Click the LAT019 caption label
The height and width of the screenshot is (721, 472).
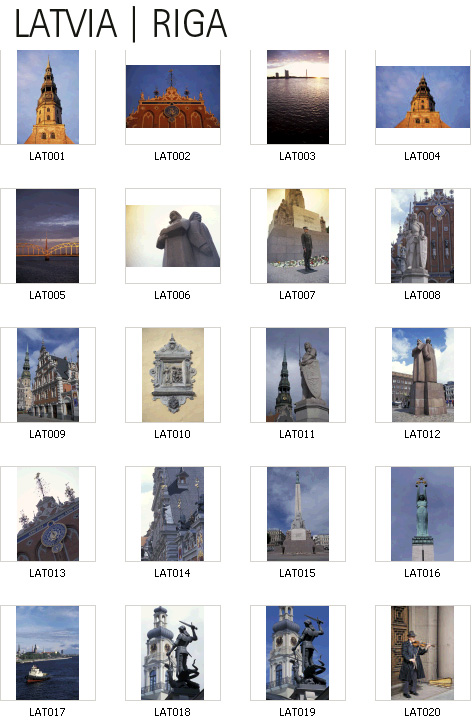pos(297,712)
